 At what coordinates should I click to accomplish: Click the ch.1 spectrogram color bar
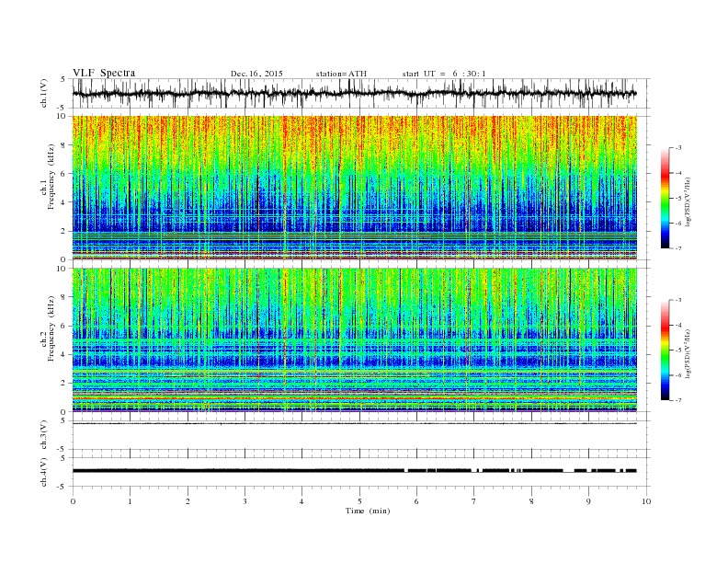coord(665,198)
